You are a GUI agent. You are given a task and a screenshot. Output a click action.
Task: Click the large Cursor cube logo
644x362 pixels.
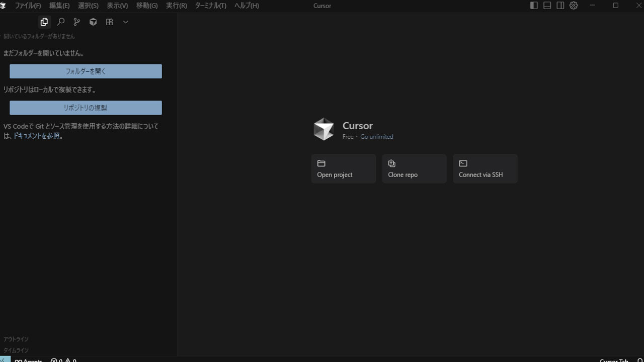click(324, 129)
